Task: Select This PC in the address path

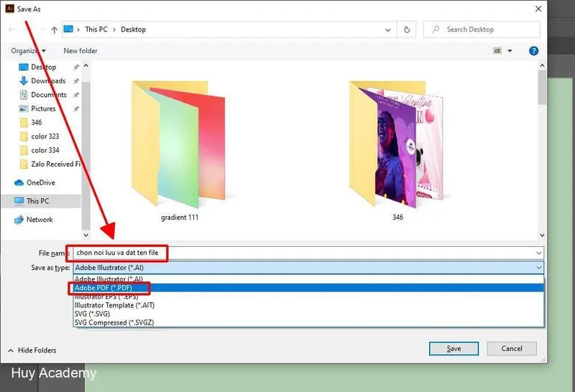Action: point(96,29)
